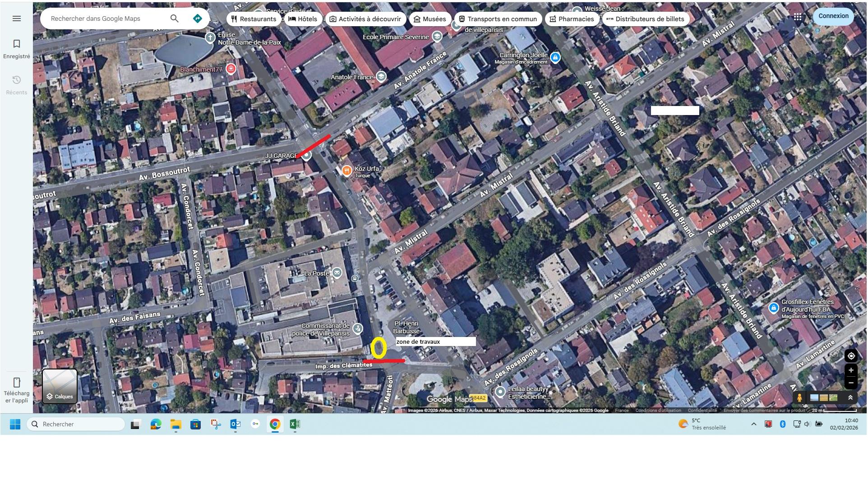Screen dimensions: 868x489
Task: Click the search magnifier icon
Action: click(x=174, y=18)
